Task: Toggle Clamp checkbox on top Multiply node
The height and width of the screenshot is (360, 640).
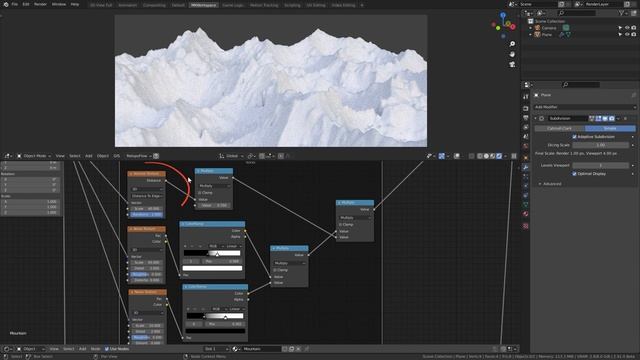Action: 200,193
